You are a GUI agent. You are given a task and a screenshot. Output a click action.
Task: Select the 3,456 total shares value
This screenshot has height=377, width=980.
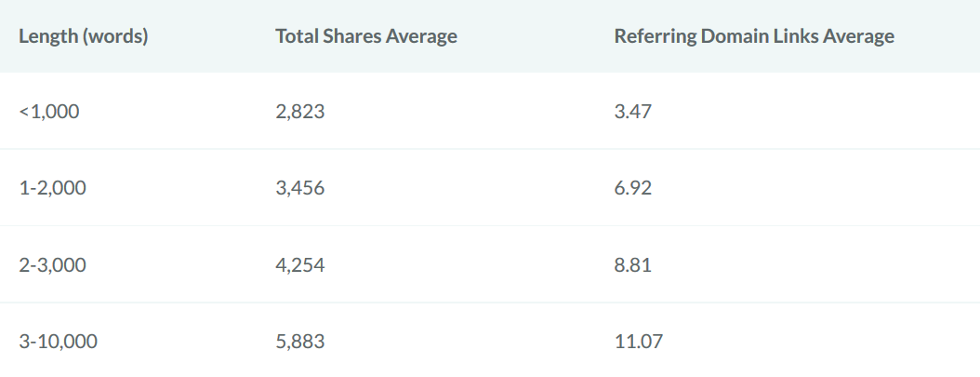(300, 188)
